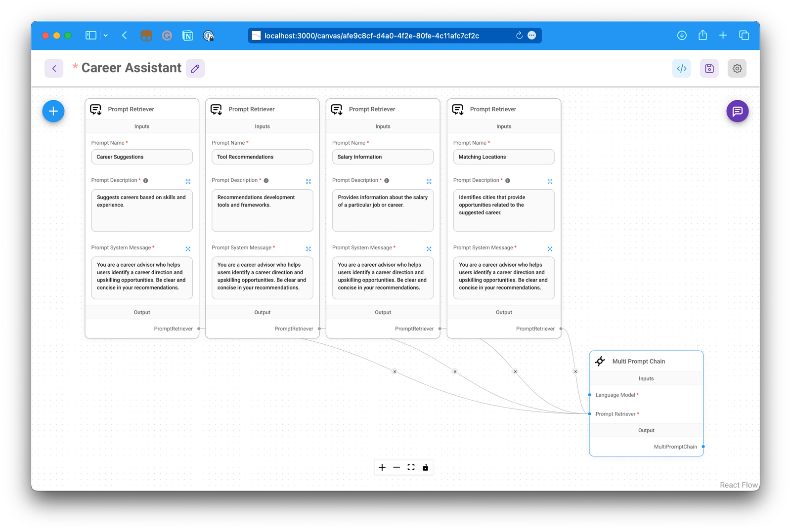Select the Prompt Retriever icon on Salary Information node

click(x=337, y=109)
